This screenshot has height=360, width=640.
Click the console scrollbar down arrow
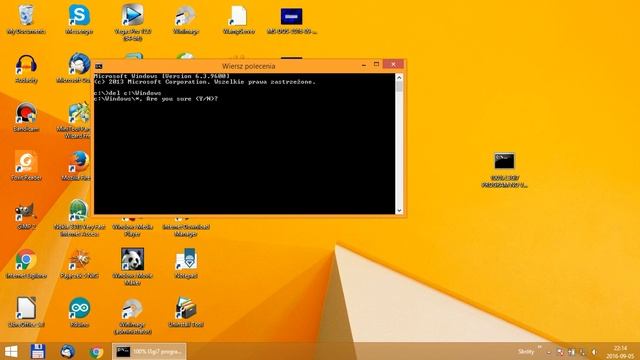(399, 211)
